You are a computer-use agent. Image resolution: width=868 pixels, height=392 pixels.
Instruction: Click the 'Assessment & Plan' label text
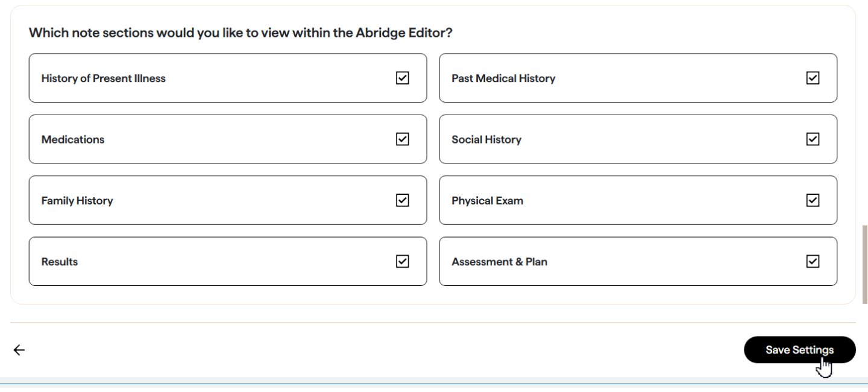(500, 262)
